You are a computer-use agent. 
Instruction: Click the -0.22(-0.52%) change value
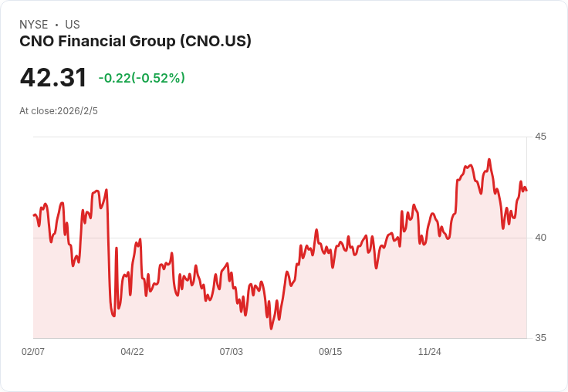coord(141,78)
